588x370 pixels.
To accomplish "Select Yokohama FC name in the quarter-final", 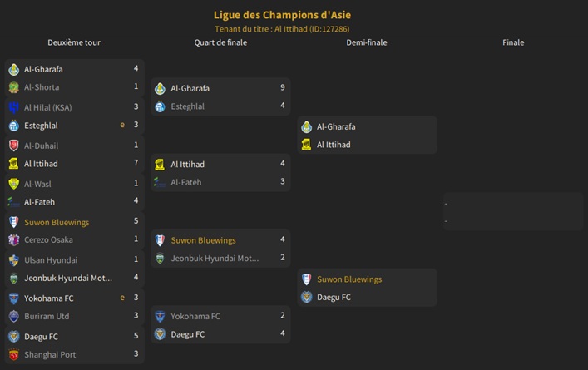I will click(x=195, y=316).
